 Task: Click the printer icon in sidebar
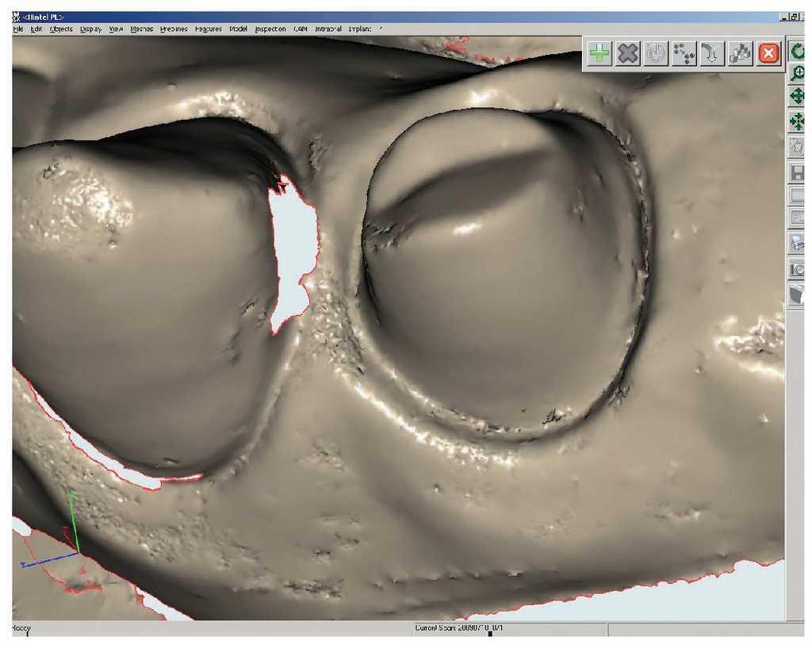coord(798,243)
